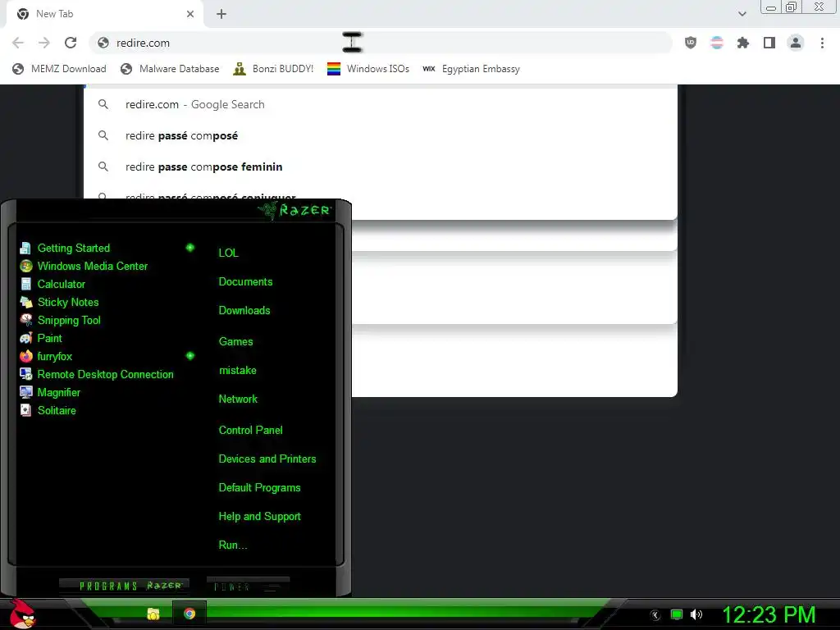Go back with the browser back arrow

(x=18, y=43)
